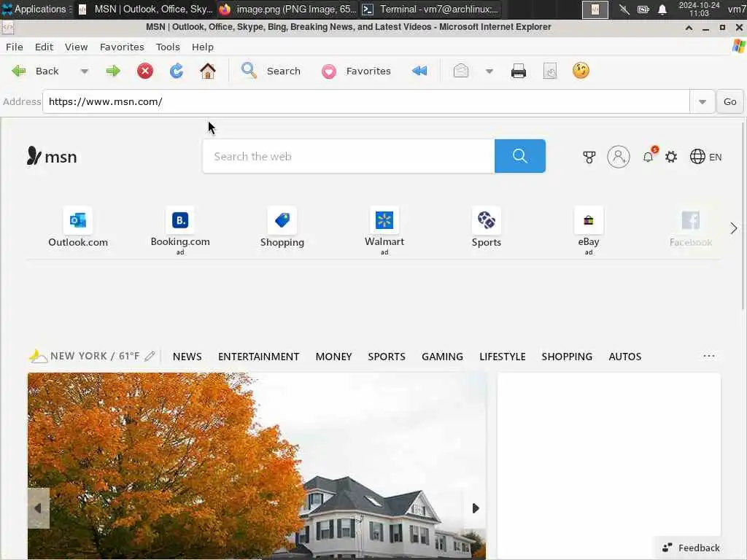
Task: Open the mail envelope toolbar icon
Action: tap(461, 71)
